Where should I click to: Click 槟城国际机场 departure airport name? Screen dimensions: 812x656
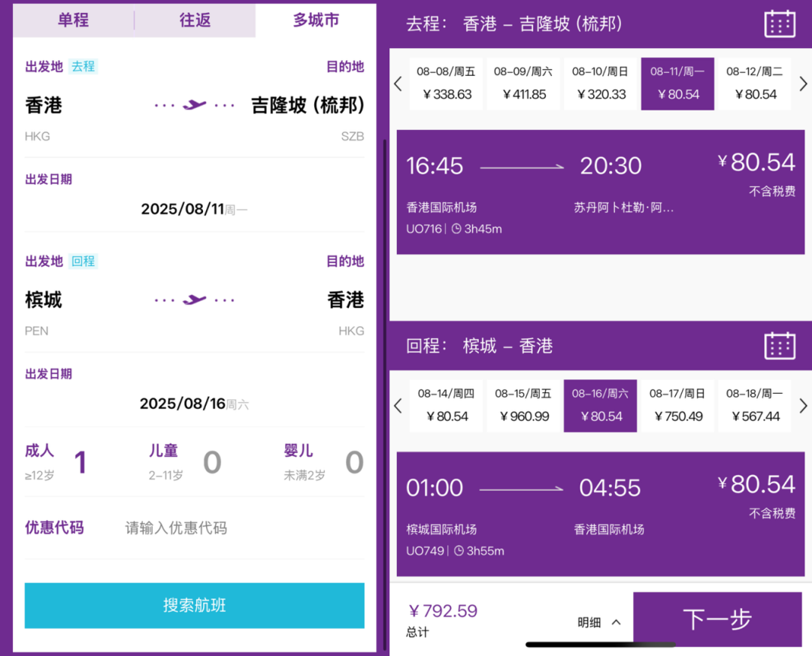tap(442, 530)
